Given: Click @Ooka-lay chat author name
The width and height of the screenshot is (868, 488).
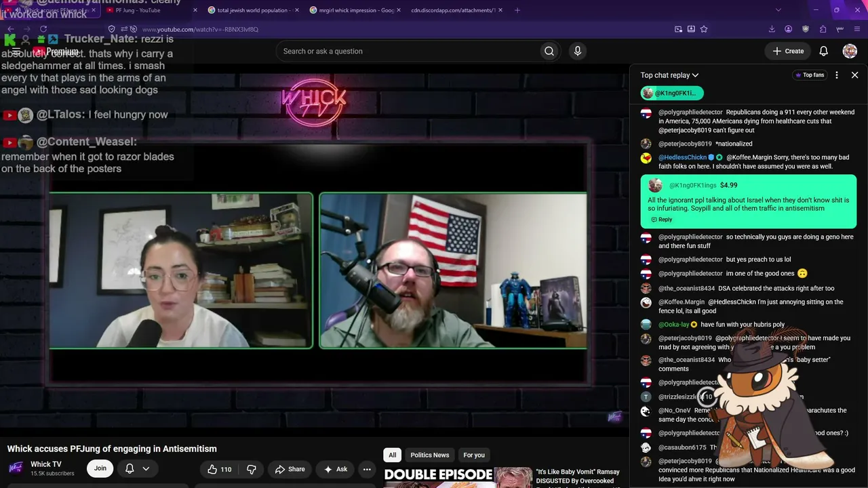Looking at the screenshot, I should point(673,325).
